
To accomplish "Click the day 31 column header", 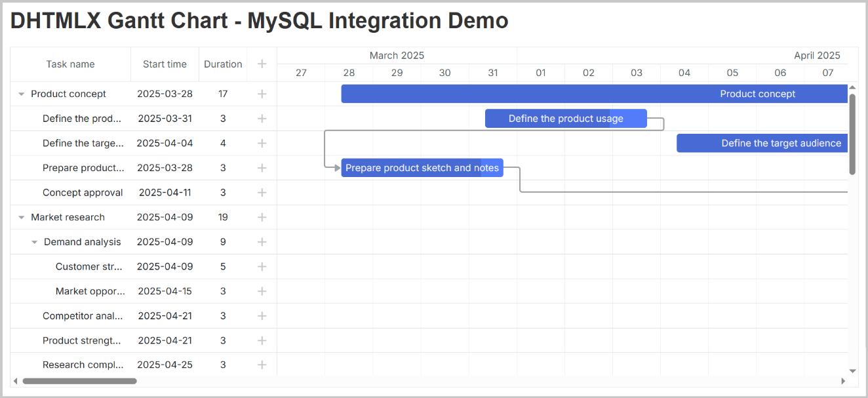I will point(492,73).
